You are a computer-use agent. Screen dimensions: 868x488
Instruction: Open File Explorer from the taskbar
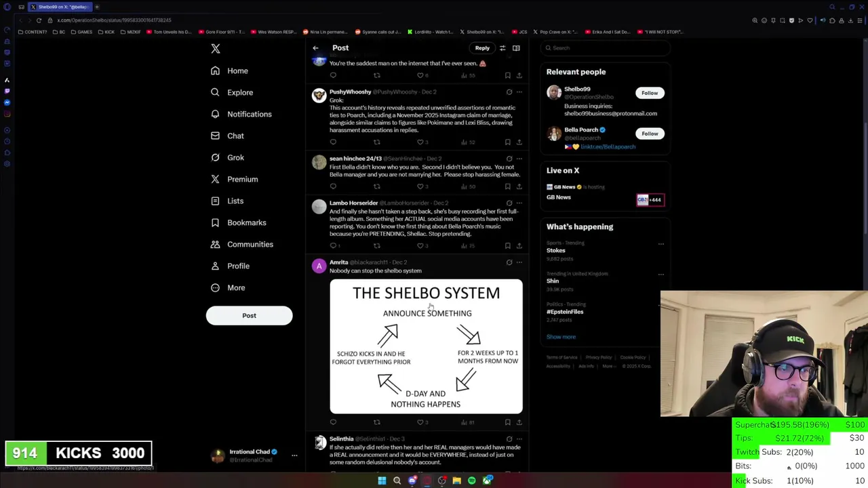click(457, 481)
